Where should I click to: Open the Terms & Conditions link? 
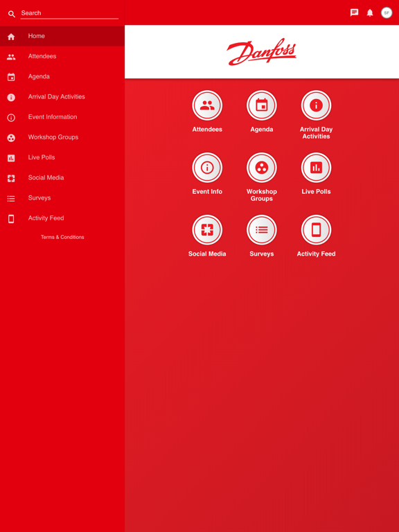point(62,237)
